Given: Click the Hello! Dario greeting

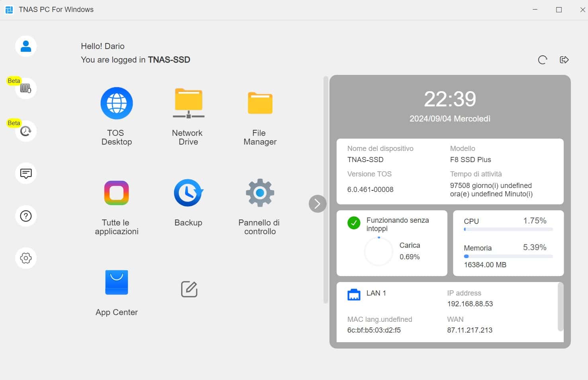Looking at the screenshot, I should pyautogui.click(x=103, y=46).
